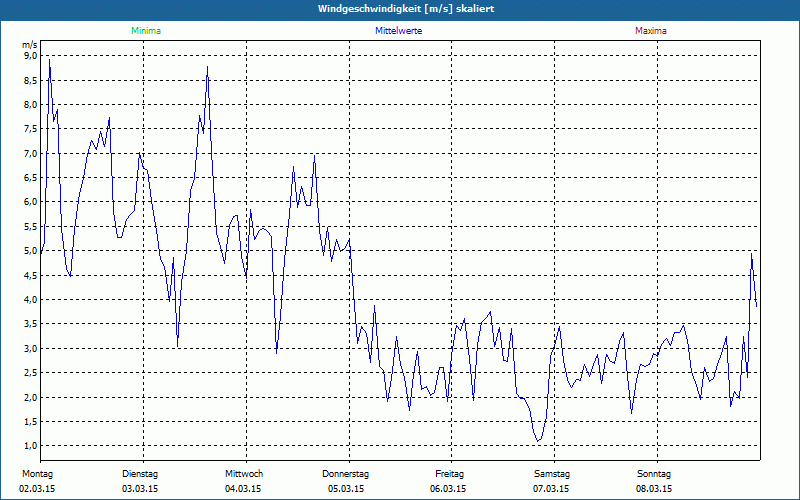
Task: Click the 8,0 y-axis value
Action: point(31,105)
